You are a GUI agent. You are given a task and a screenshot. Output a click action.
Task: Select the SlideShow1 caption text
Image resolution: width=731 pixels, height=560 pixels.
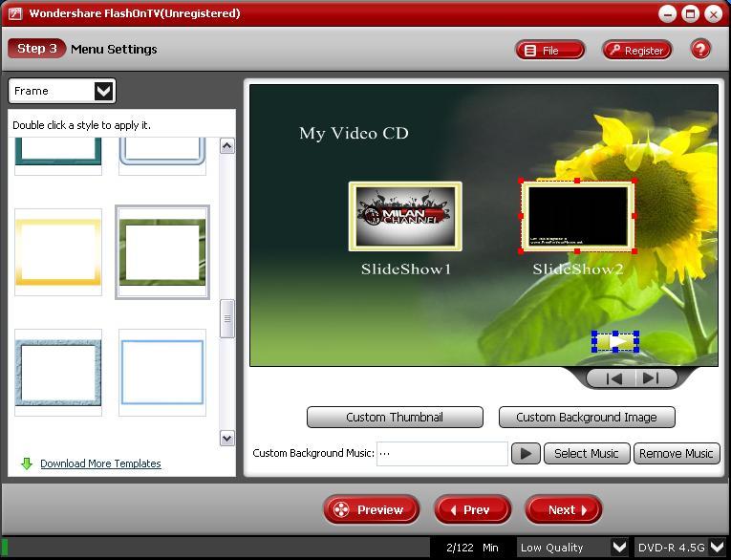click(406, 269)
